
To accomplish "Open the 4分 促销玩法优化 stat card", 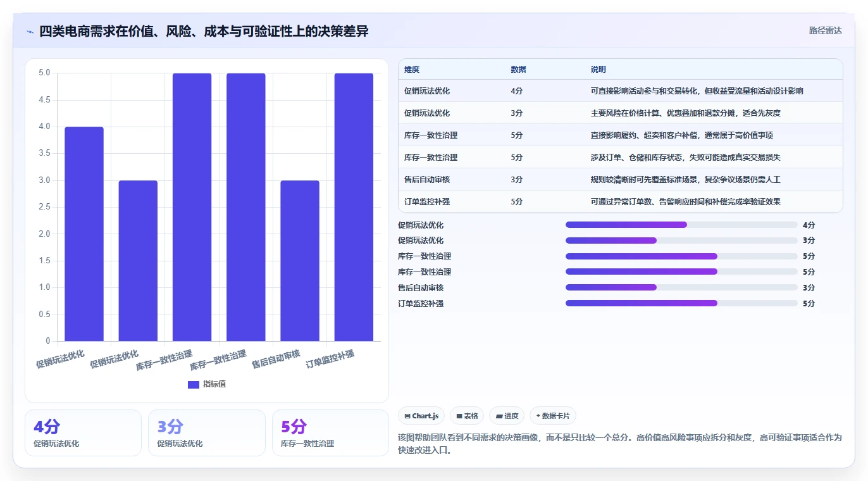I will [x=83, y=433].
